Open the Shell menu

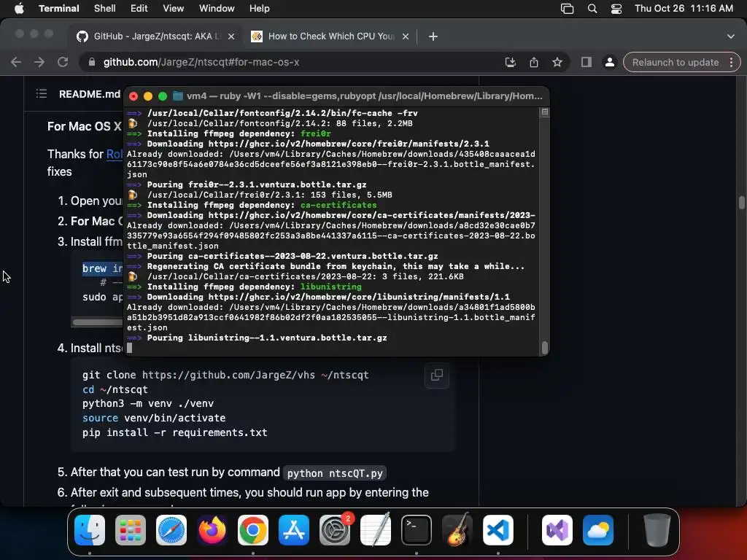[104, 9]
